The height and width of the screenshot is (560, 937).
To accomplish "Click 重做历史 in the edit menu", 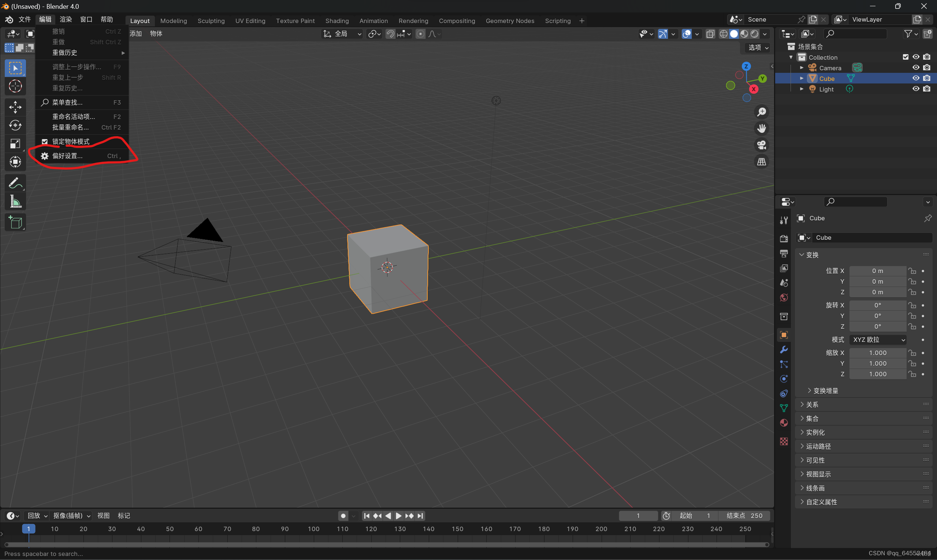I will (x=64, y=52).
